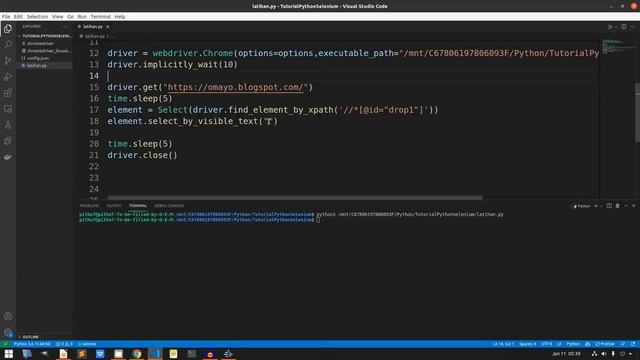
Task: Open the volume control in system tray
Action: coord(604,354)
